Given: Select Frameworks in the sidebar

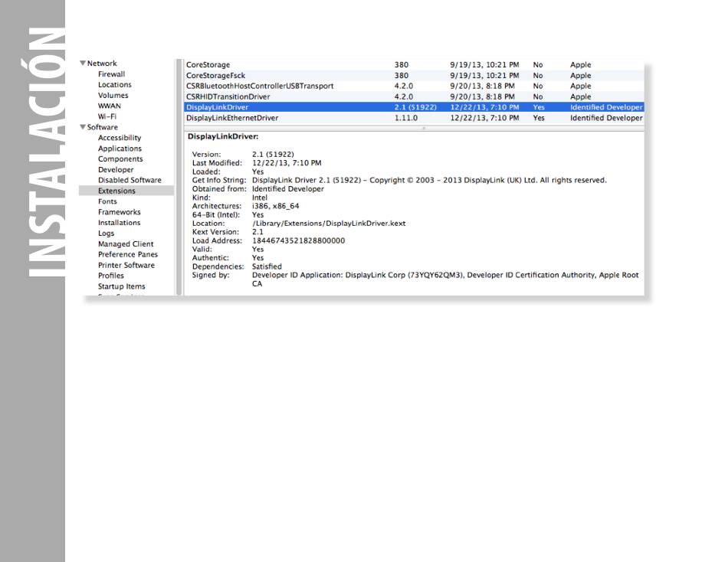Looking at the screenshot, I should click(x=119, y=212).
